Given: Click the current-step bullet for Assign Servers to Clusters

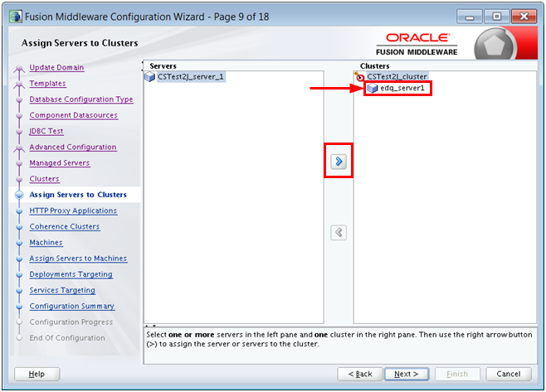Looking at the screenshot, I should [x=19, y=195].
